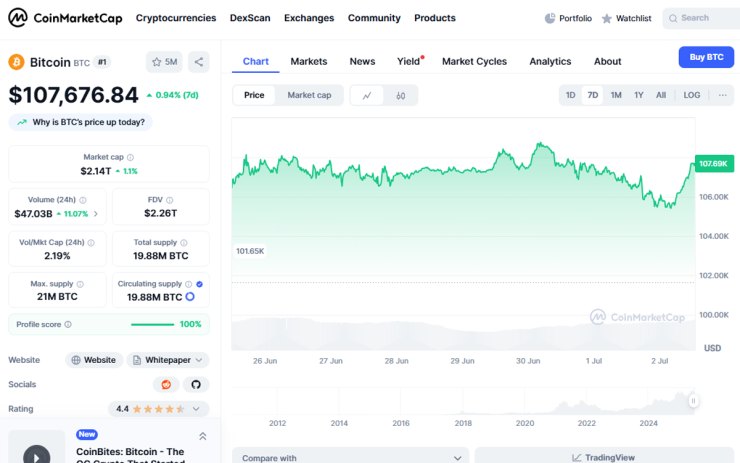The height and width of the screenshot is (463, 740).
Task: Open the Compare with dropdown
Action: (351, 457)
